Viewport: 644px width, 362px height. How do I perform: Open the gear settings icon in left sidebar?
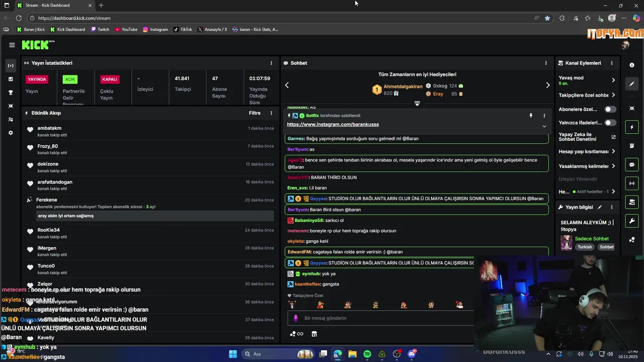coord(11,133)
